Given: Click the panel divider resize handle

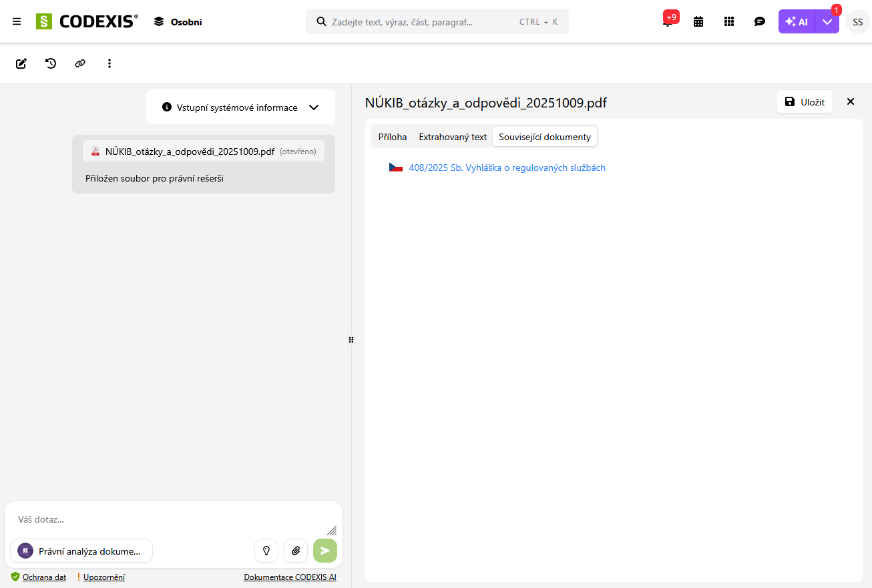Looking at the screenshot, I should pos(351,340).
